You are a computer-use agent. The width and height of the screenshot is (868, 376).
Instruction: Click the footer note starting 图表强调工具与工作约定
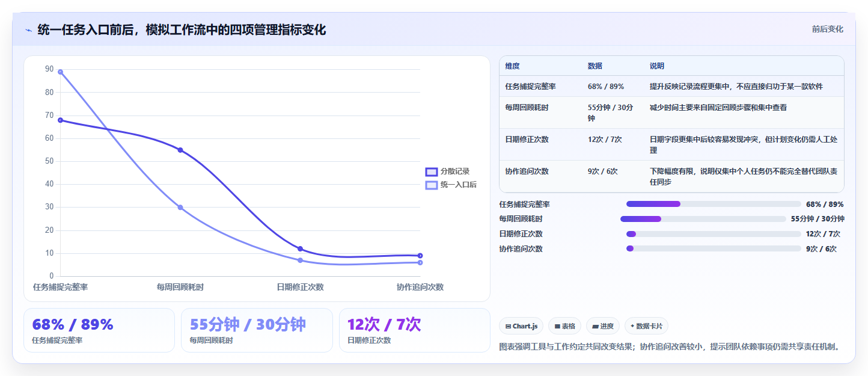[669, 347]
